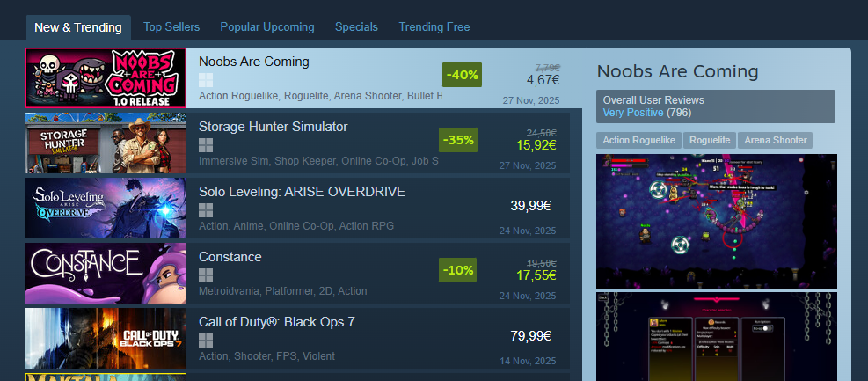Click the -10% discount badge on Constance
The width and height of the screenshot is (868, 381).
click(x=457, y=270)
